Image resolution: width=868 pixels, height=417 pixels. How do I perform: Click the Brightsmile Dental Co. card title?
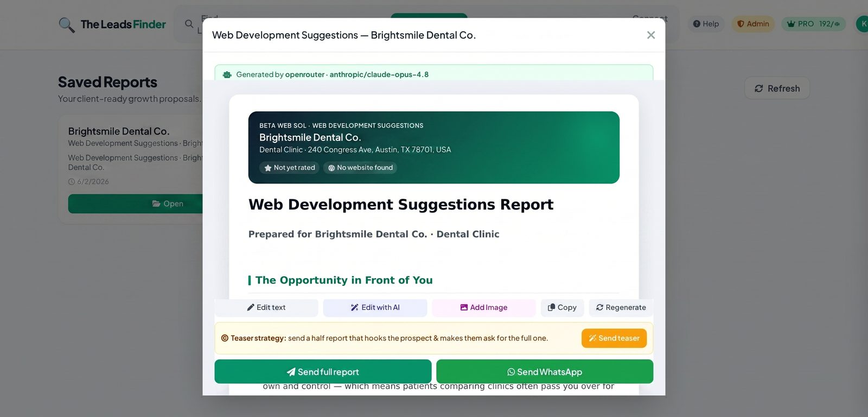pyautogui.click(x=119, y=131)
